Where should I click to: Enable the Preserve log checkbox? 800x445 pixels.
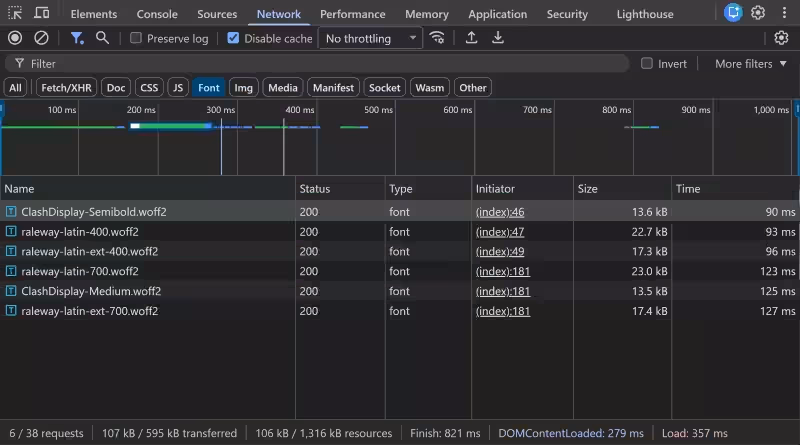pos(136,38)
